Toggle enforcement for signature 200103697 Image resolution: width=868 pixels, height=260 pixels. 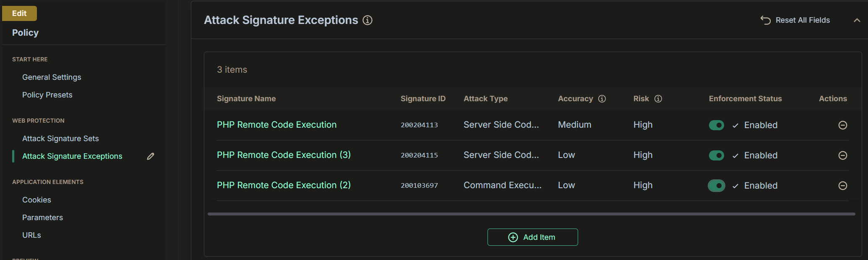[717, 186]
